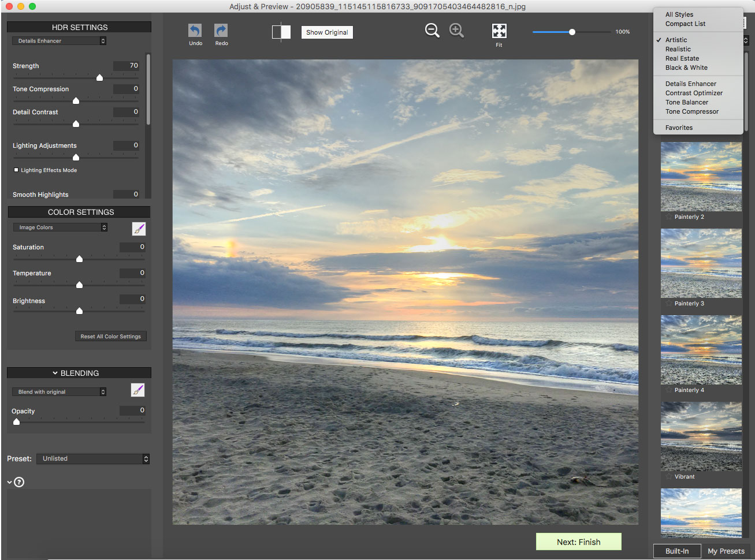Click the Saturation slider handle

pyautogui.click(x=79, y=259)
